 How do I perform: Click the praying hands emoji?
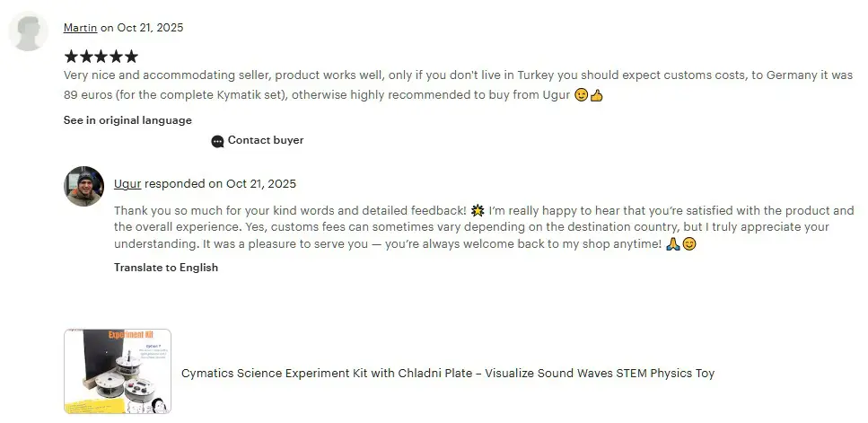[673, 244]
